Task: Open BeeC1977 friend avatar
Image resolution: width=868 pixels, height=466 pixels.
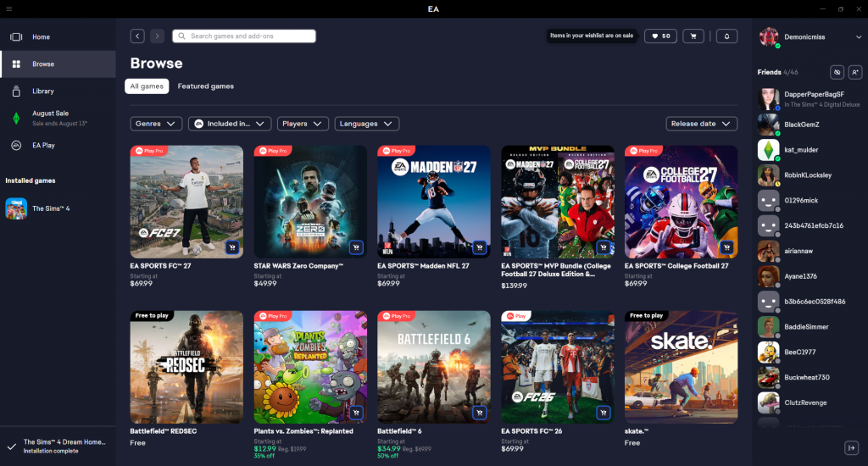Action: pos(768,352)
